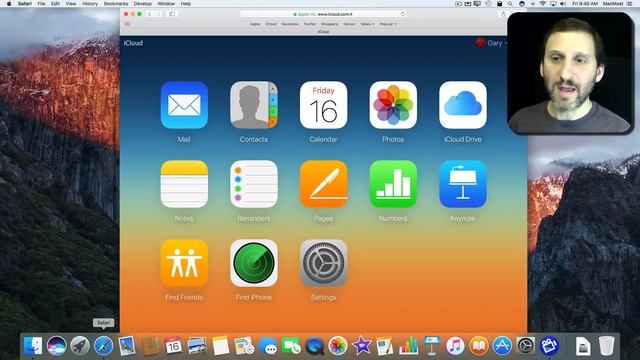
Task: Click the Apple favorites bar link
Action: coord(255,24)
